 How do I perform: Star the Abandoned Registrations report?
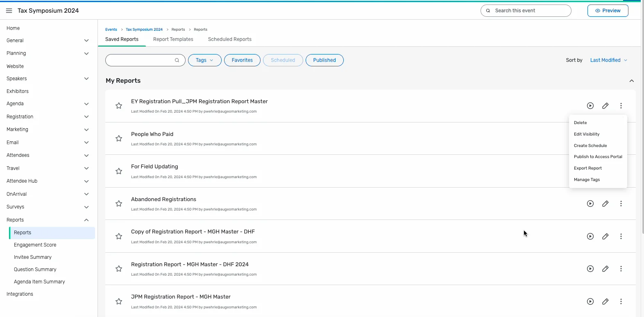pos(119,204)
